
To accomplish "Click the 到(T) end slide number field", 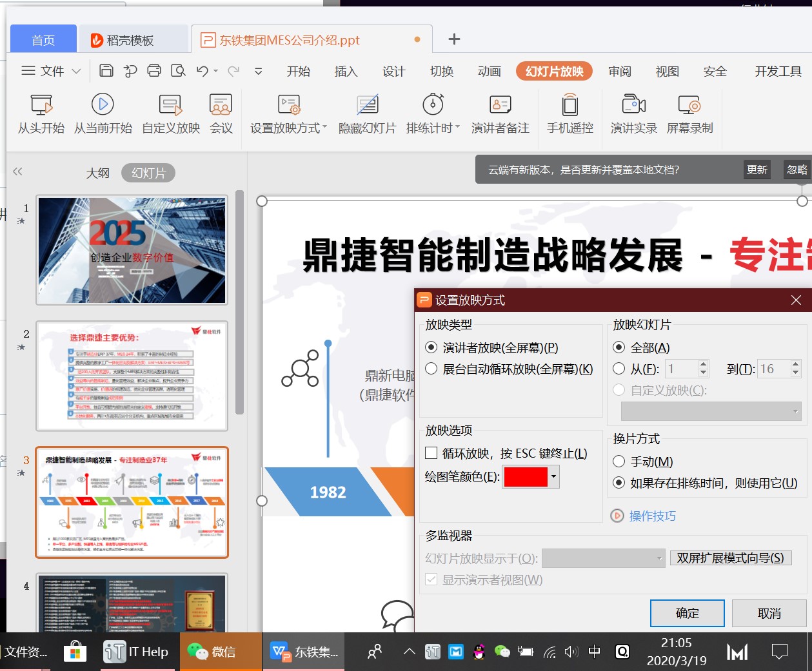I will click(x=773, y=369).
